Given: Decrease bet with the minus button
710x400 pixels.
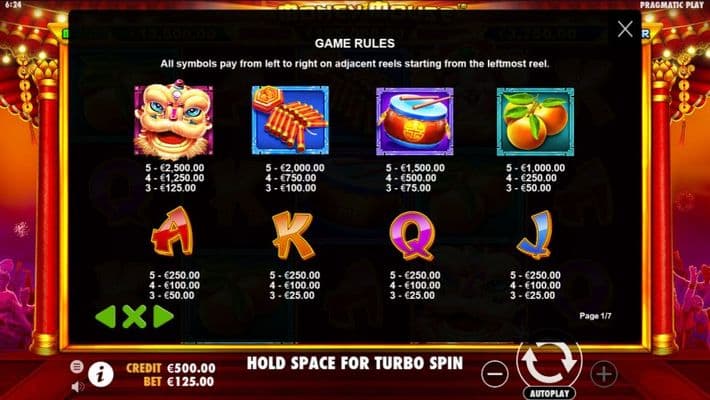Looking at the screenshot, I should click(495, 374).
